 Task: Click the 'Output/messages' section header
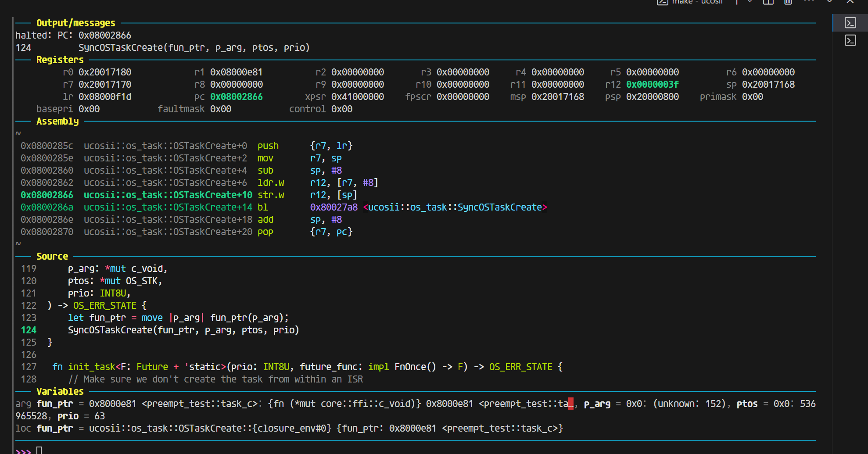[75, 23]
